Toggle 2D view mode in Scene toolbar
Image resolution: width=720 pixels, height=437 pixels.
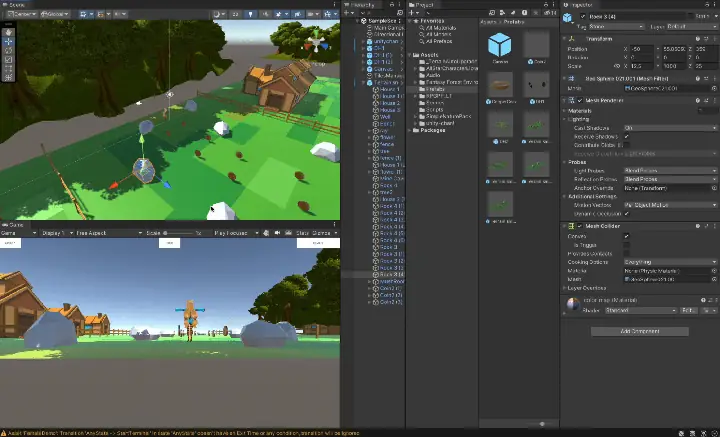tap(235, 14)
